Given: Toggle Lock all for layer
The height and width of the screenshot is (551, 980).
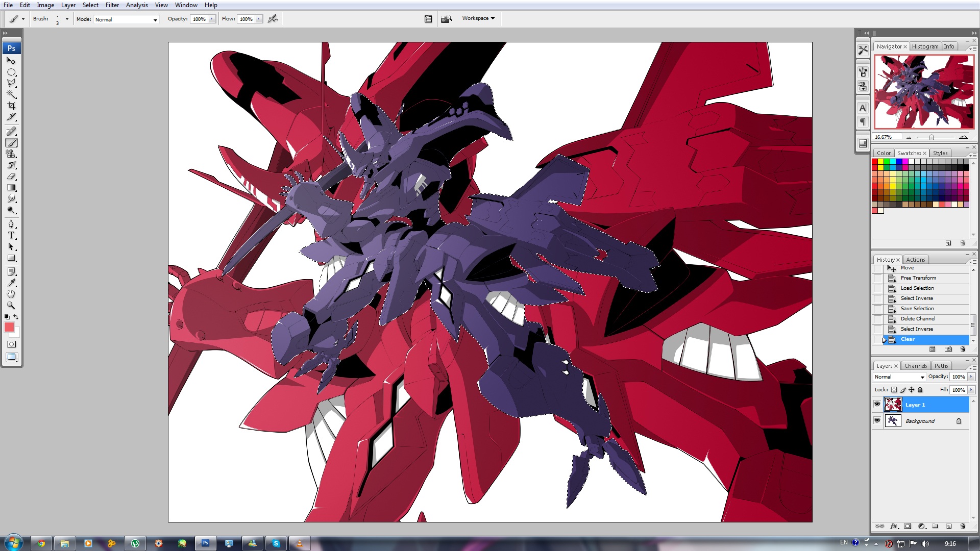Looking at the screenshot, I should pyautogui.click(x=920, y=390).
